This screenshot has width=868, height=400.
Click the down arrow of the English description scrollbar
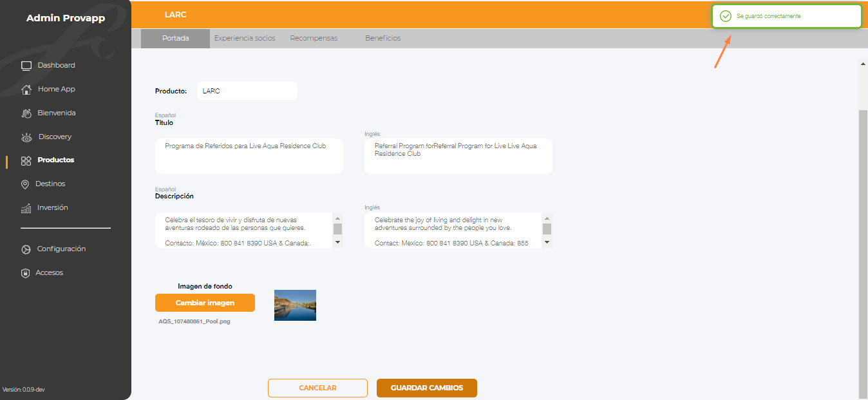[x=547, y=242]
